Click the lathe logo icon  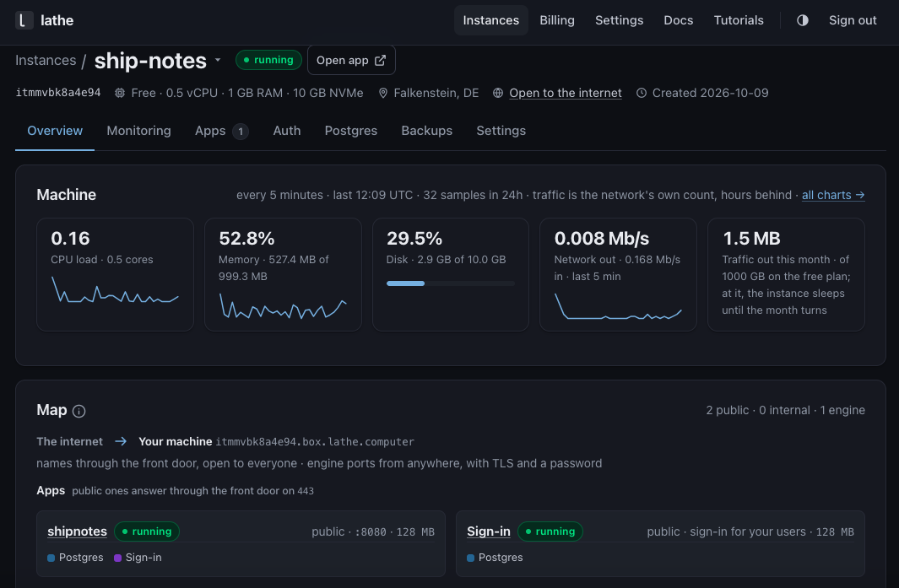[x=24, y=20]
